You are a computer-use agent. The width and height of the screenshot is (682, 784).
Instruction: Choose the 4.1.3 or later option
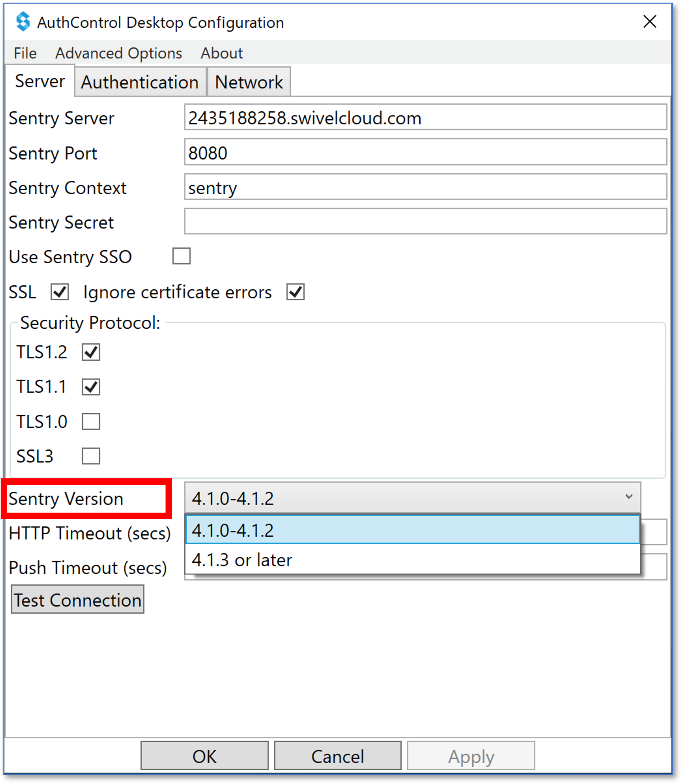pyautogui.click(x=413, y=559)
